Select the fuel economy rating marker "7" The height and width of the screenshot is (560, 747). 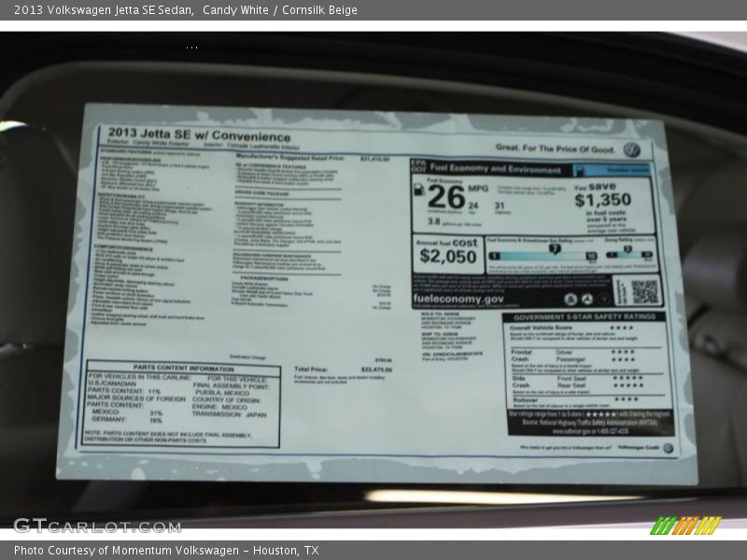tap(555, 248)
